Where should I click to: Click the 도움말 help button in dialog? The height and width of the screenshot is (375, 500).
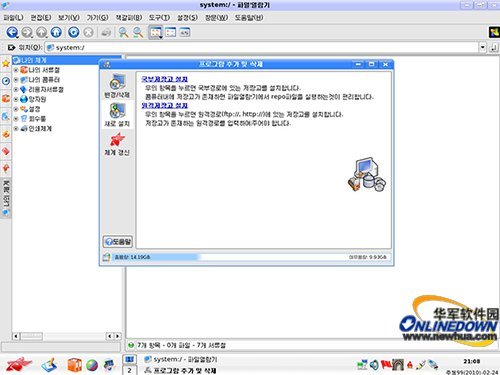click(x=118, y=242)
